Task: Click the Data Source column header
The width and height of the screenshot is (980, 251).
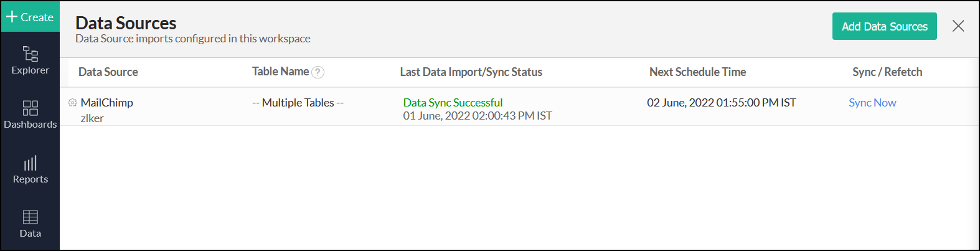Action: [108, 72]
